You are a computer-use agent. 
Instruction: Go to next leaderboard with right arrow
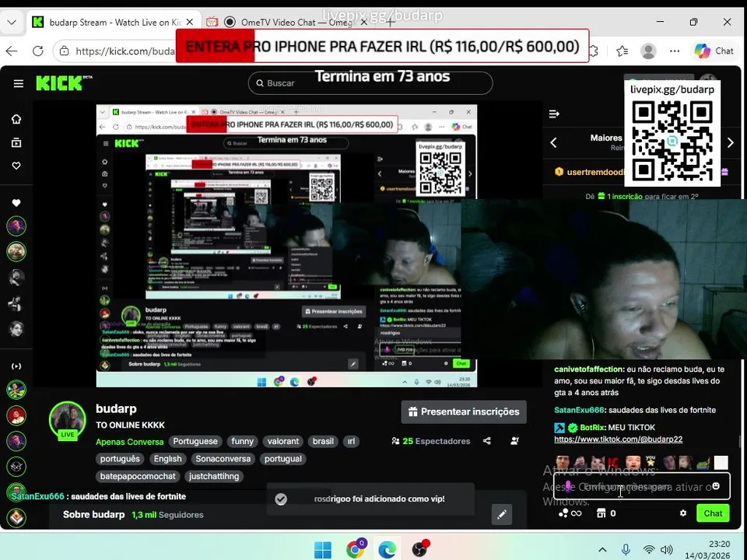731,142
